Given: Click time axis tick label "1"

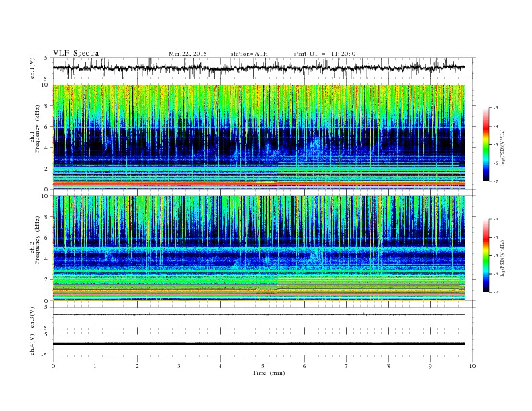Looking at the screenshot, I should point(95,366).
